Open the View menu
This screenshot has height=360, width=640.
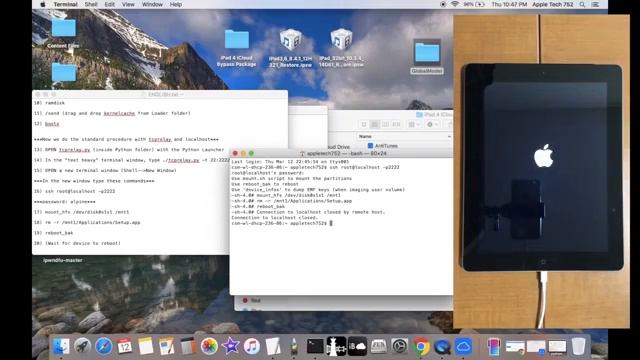[128, 4]
